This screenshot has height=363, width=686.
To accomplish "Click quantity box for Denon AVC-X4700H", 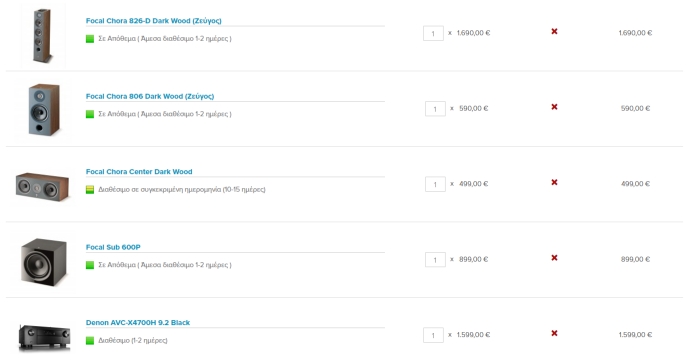I will click(x=433, y=335).
